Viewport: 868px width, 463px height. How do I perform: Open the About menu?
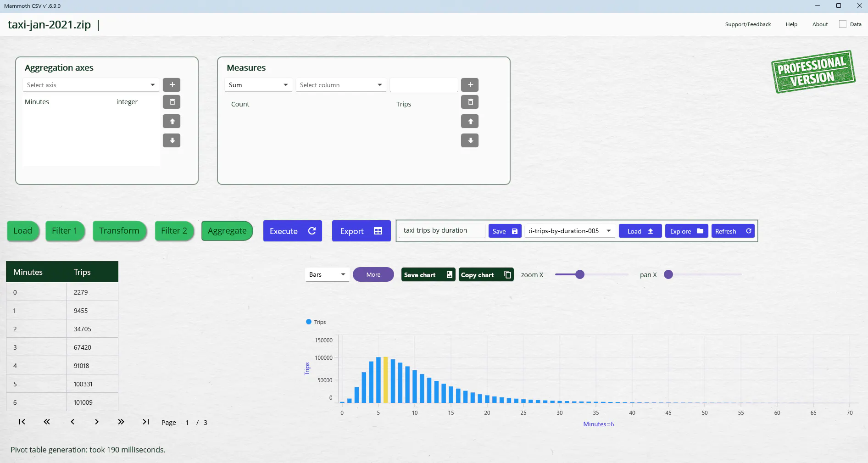coord(820,24)
